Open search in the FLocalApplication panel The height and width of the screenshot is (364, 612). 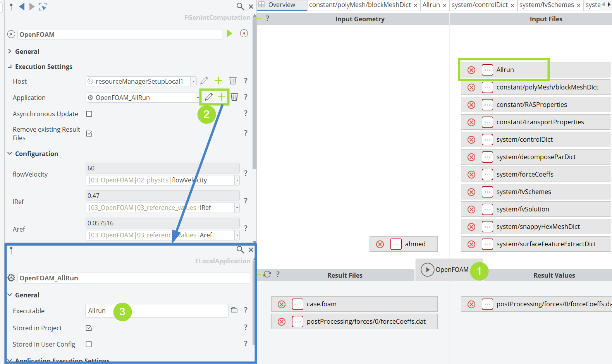point(240,250)
